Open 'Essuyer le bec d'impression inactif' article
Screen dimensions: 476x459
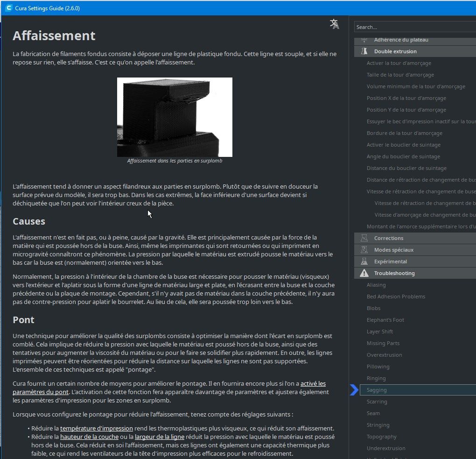click(x=421, y=121)
